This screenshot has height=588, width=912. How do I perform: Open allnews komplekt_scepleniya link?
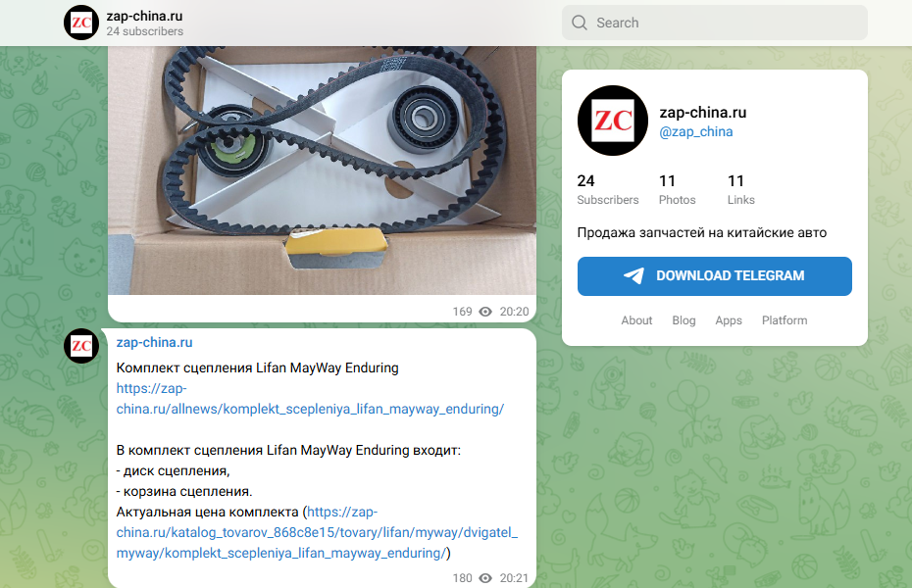click(310, 399)
